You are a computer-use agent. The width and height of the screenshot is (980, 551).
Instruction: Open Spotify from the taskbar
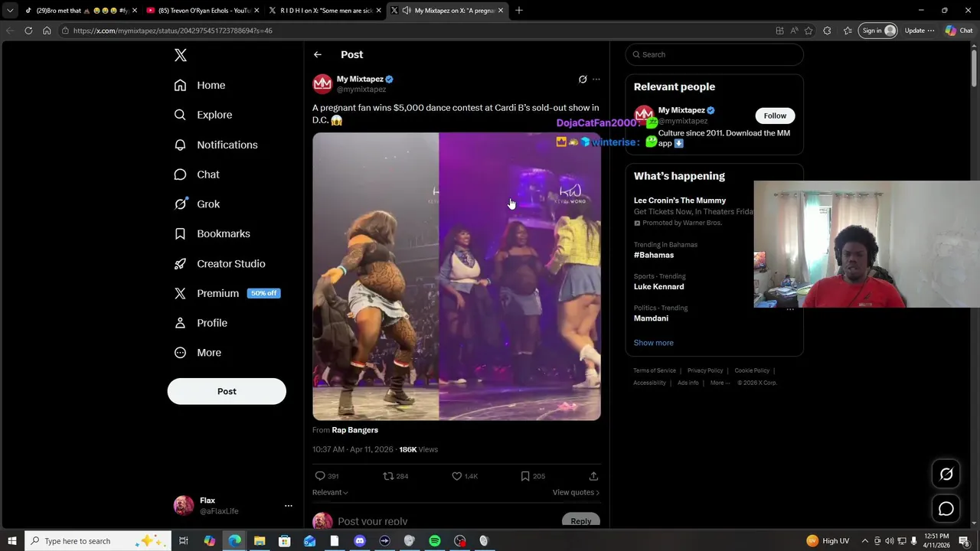(x=434, y=541)
